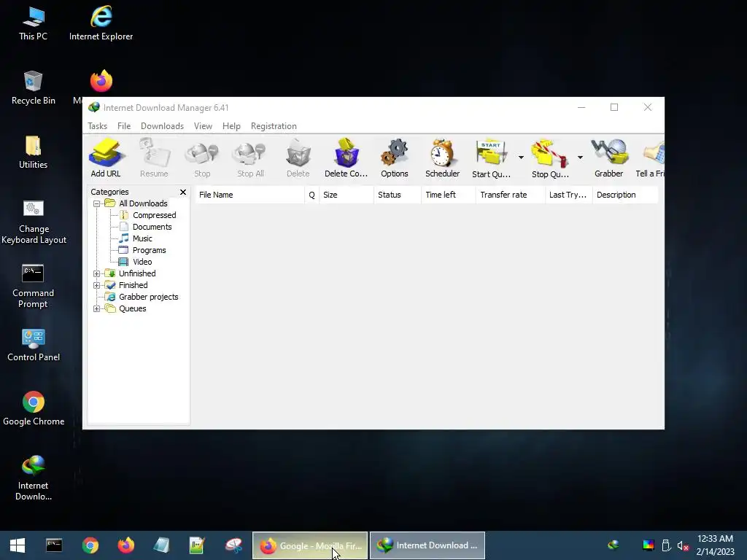Select the Compressed category
Image resolution: width=747 pixels, height=560 pixels.
(x=155, y=215)
